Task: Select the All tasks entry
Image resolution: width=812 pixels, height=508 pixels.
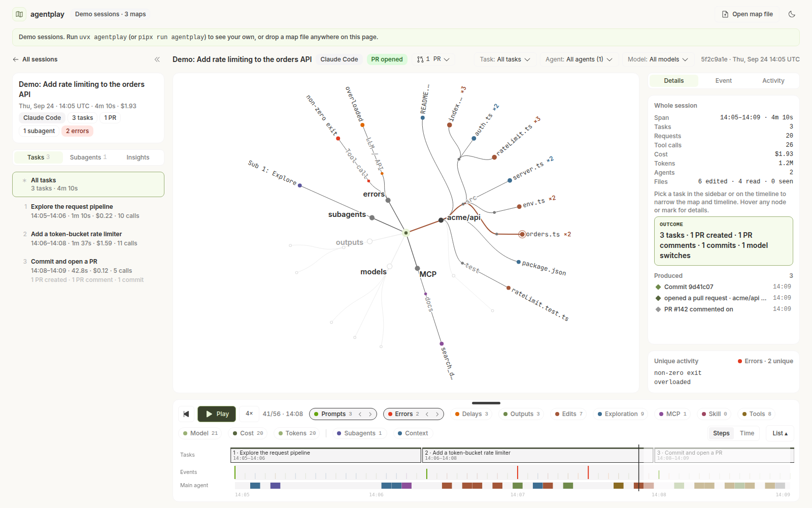Action: [x=88, y=184]
